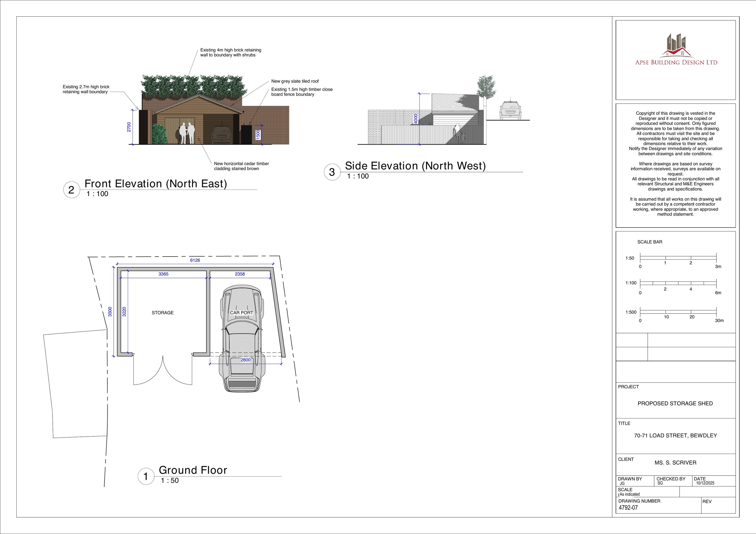Image resolution: width=756 pixels, height=534 pixels.
Task: Click the date 10/12/2025 field
Action: [x=705, y=483]
